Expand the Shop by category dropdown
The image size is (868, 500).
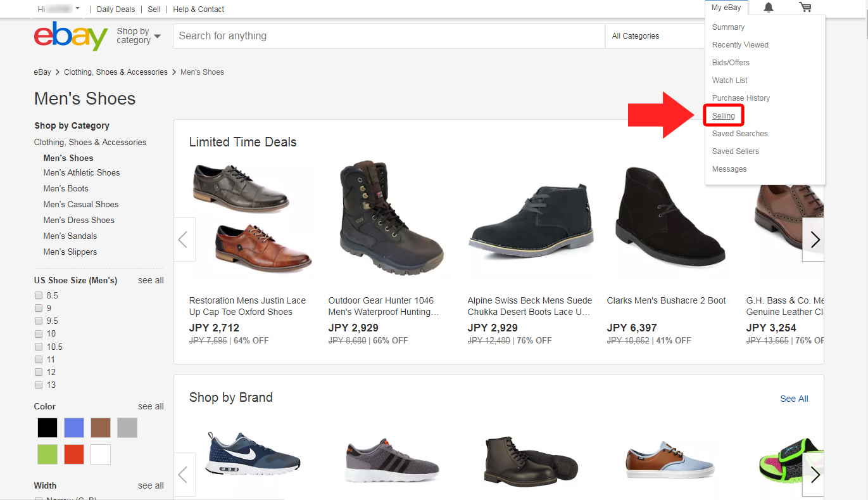(x=139, y=36)
